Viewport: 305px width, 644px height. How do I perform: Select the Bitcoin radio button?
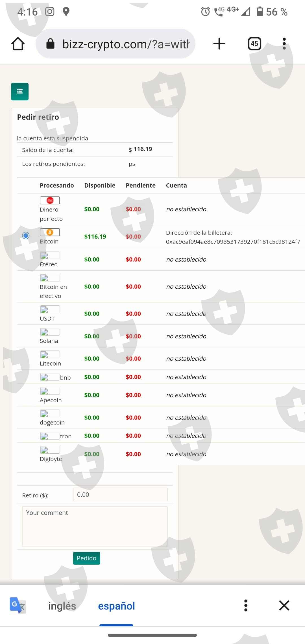(26, 235)
